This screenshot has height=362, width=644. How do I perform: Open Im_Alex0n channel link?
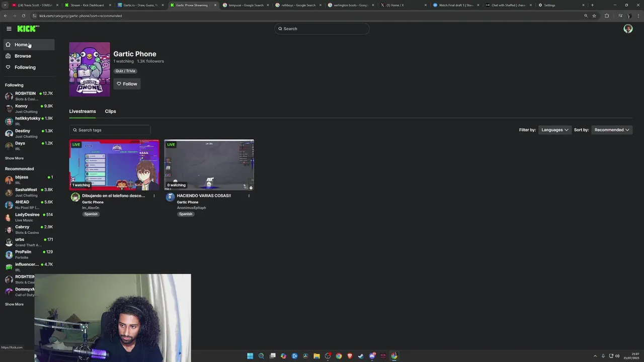click(91, 208)
